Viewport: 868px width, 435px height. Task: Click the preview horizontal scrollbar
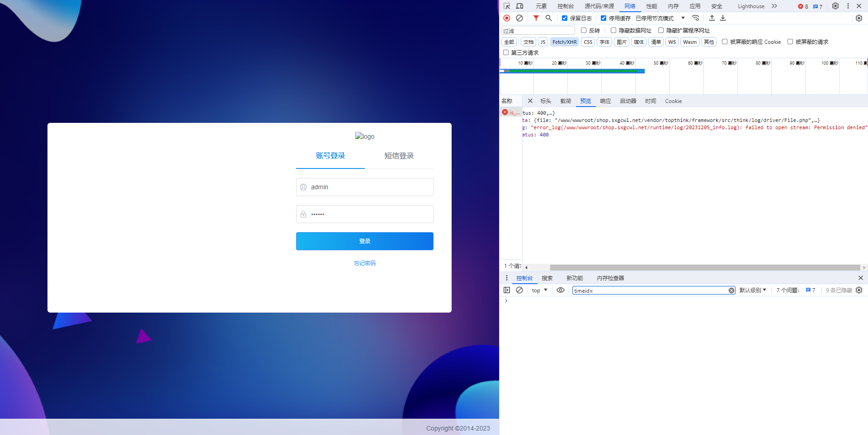(705, 267)
